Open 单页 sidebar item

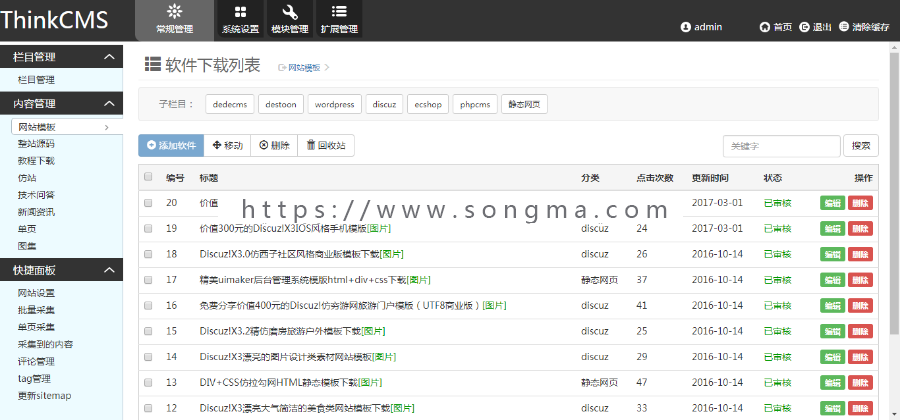[x=27, y=229]
